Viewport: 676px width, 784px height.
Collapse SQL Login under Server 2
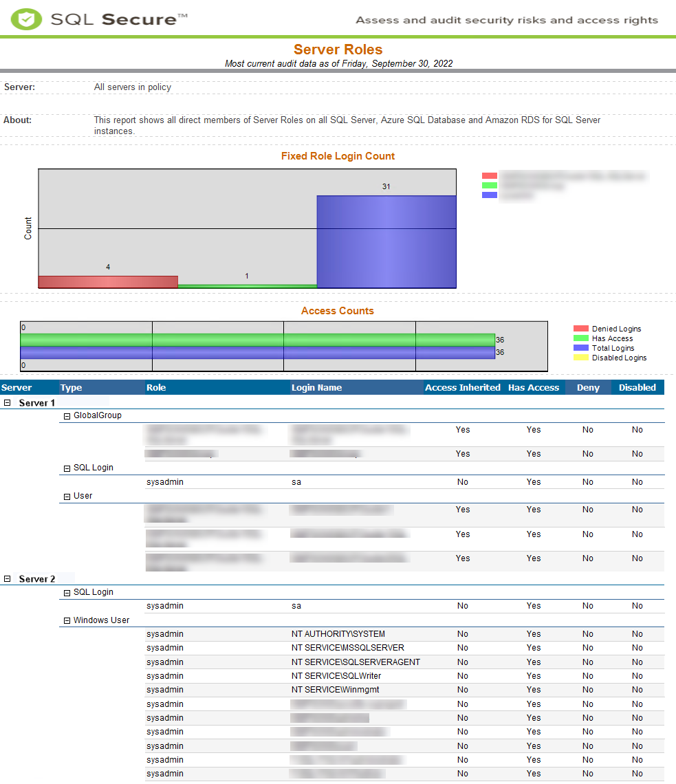tap(67, 593)
